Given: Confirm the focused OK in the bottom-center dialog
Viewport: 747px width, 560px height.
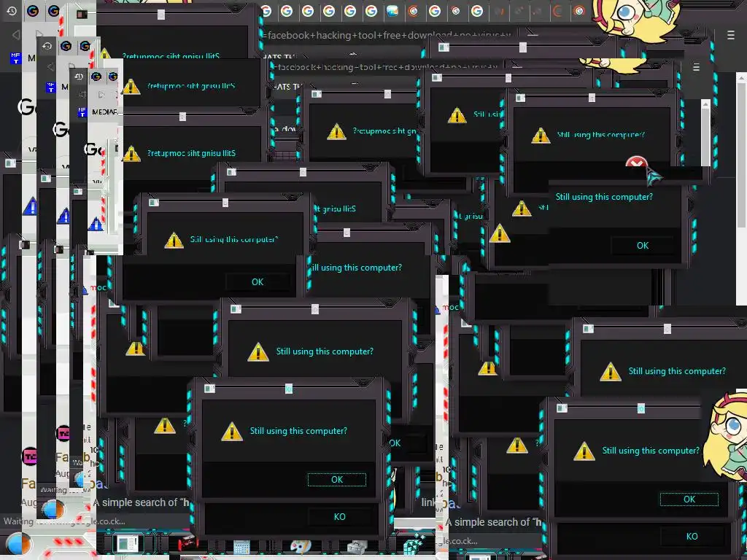Looking at the screenshot, I should [337, 480].
